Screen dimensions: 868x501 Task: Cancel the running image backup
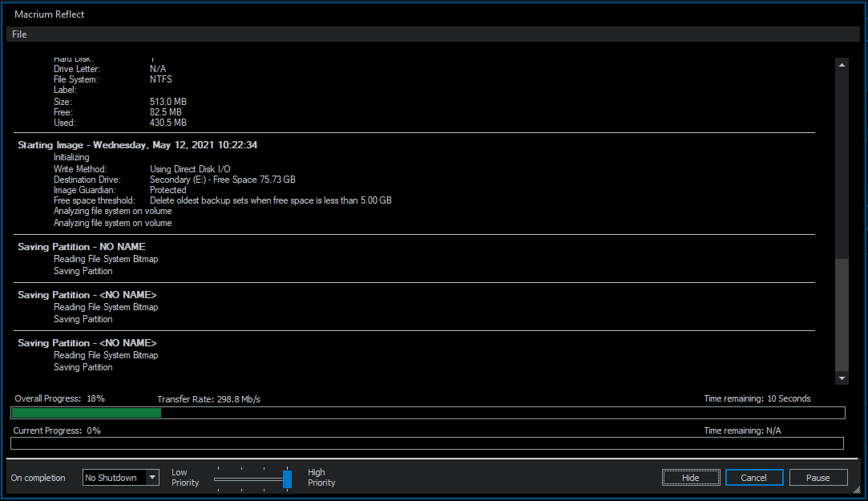tap(754, 477)
